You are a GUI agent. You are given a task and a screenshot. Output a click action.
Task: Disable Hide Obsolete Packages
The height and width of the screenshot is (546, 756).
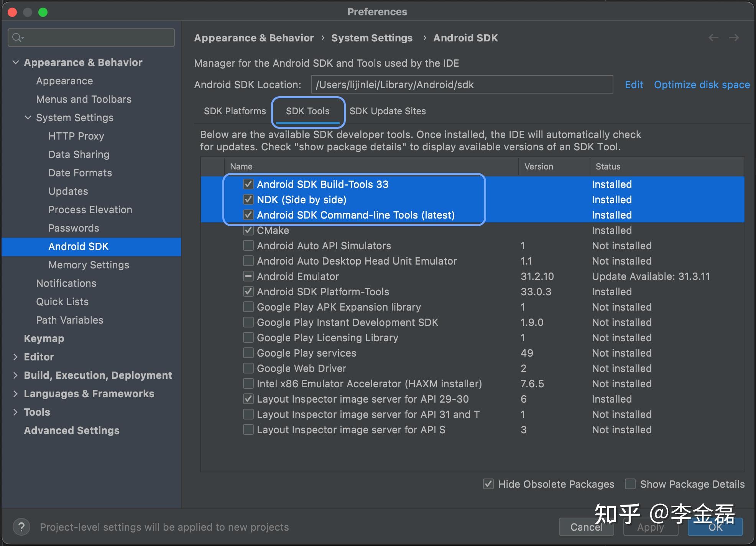click(488, 484)
